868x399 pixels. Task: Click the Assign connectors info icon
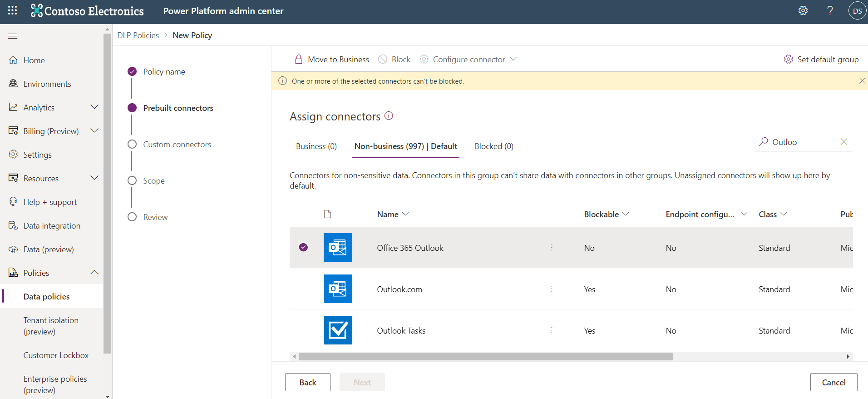[389, 116]
